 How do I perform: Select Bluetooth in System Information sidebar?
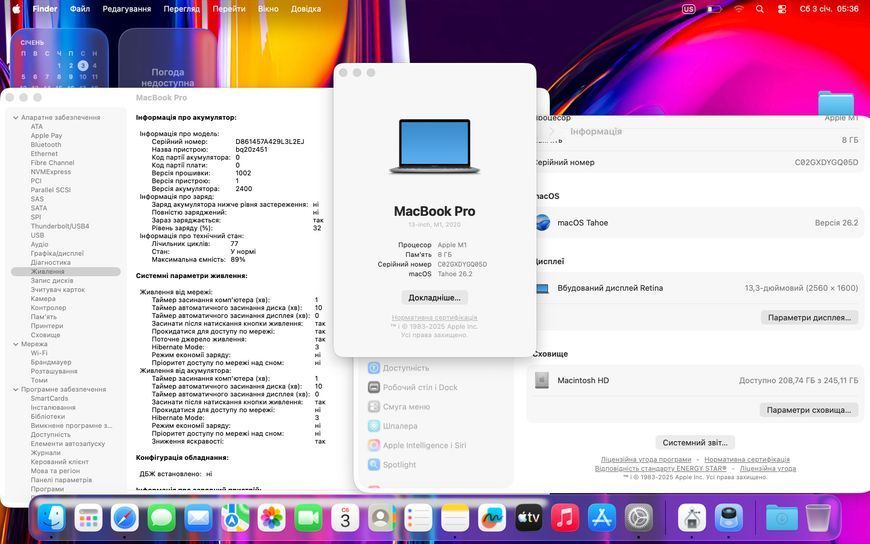pos(45,145)
